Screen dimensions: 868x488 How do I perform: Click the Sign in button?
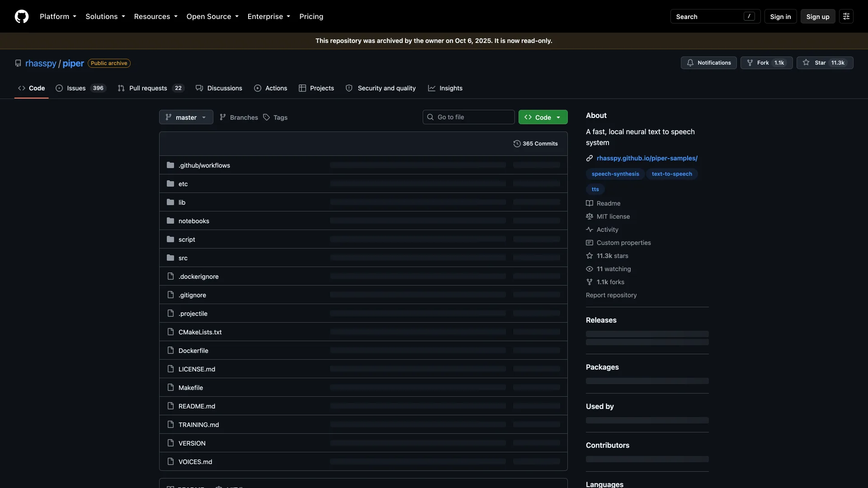point(780,17)
